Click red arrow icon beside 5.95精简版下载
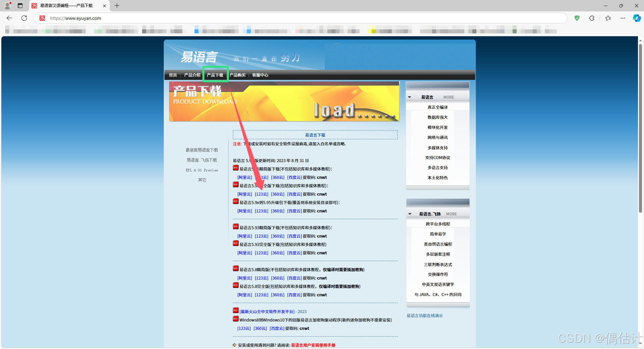Image resolution: width=644 pixels, height=349 pixels. [236, 168]
